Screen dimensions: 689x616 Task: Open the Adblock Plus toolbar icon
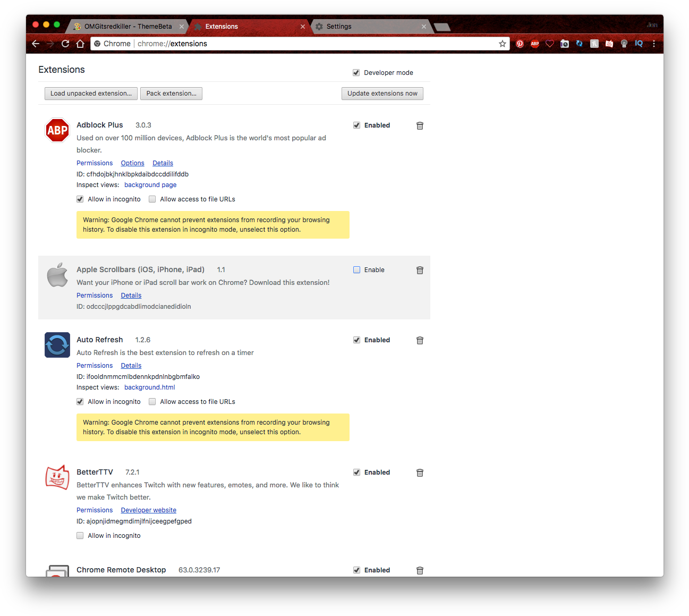pyautogui.click(x=535, y=44)
